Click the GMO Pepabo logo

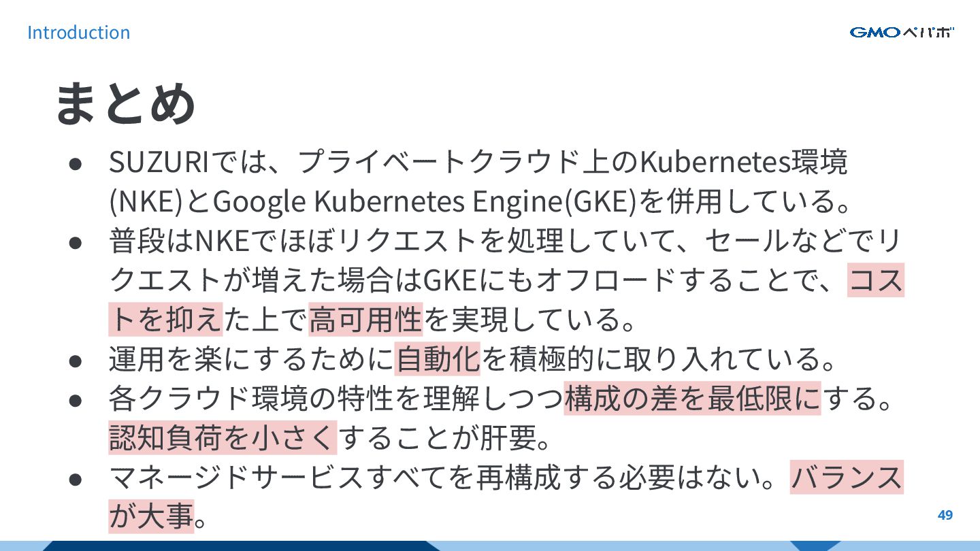(902, 32)
